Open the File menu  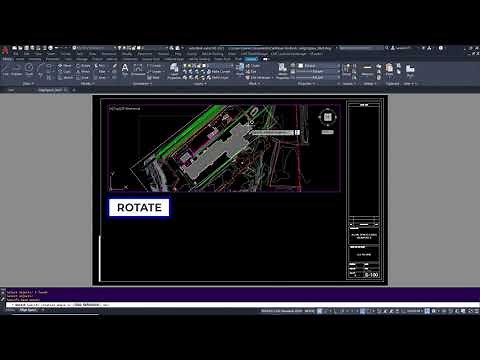click(15, 54)
